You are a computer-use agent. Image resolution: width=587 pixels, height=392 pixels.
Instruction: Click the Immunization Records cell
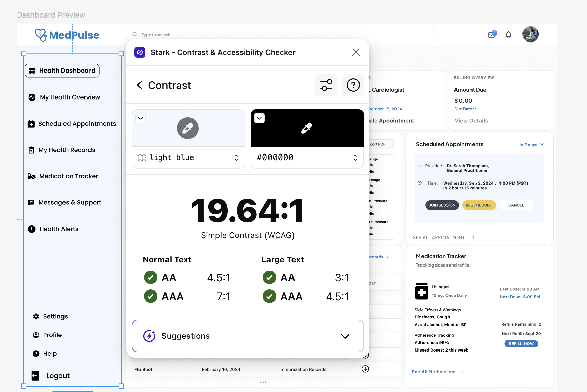coord(303,369)
